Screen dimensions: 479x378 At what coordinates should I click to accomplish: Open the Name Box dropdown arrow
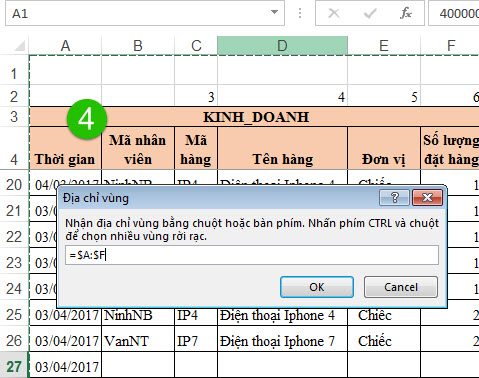[x=274, y=13]
